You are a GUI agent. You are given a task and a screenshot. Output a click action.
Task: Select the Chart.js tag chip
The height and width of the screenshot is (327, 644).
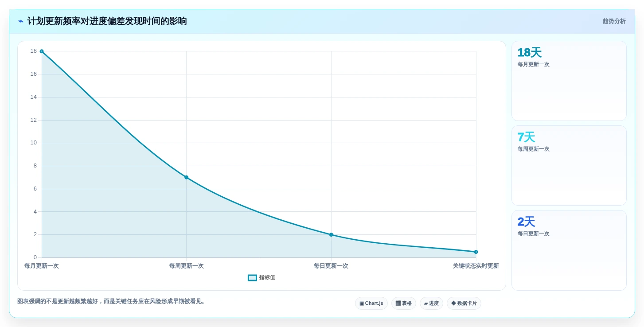point(371,304)
